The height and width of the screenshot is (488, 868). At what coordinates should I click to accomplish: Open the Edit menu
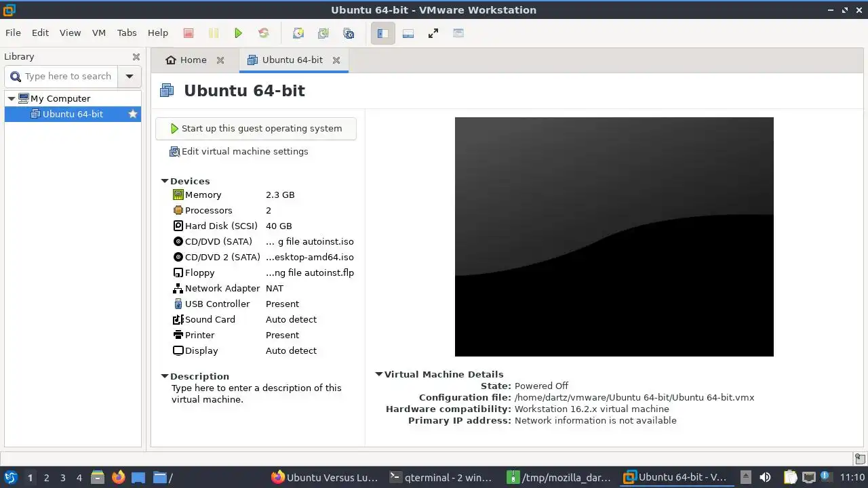point(40,33)
